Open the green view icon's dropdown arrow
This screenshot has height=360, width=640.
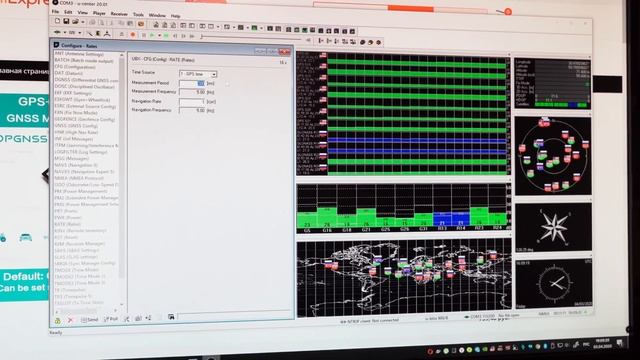click(260, 28)
